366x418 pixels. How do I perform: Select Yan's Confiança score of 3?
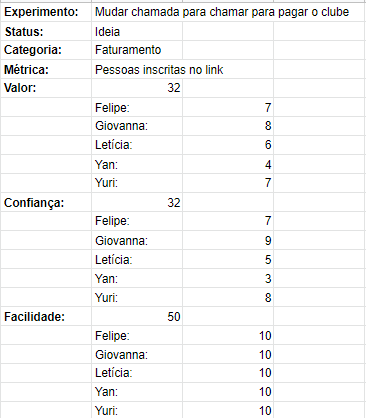tap(228, 278)
